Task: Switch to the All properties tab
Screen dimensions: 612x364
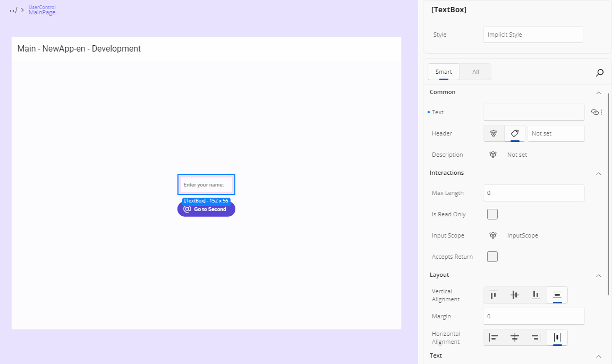Action: coord(475,71)
